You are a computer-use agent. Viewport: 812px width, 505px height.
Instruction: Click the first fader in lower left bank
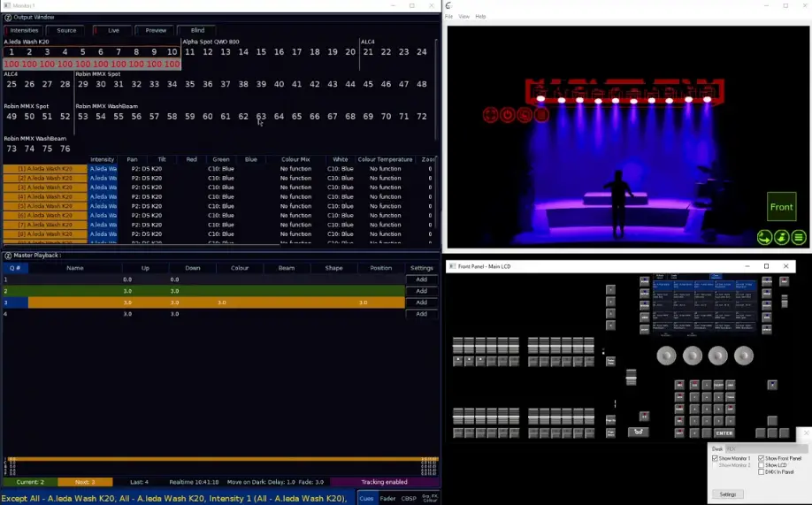(458, 416)
